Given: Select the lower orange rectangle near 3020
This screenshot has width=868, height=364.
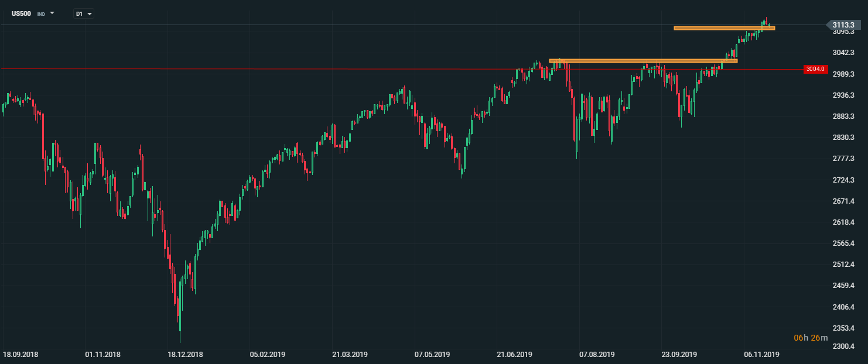Looking at the screenshot, I should tap(643, 60).
